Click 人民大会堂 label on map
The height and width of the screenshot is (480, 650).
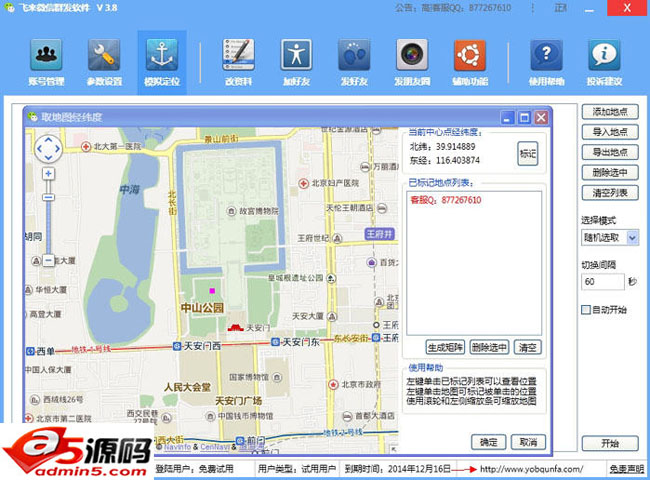click(x=187, y=388)
